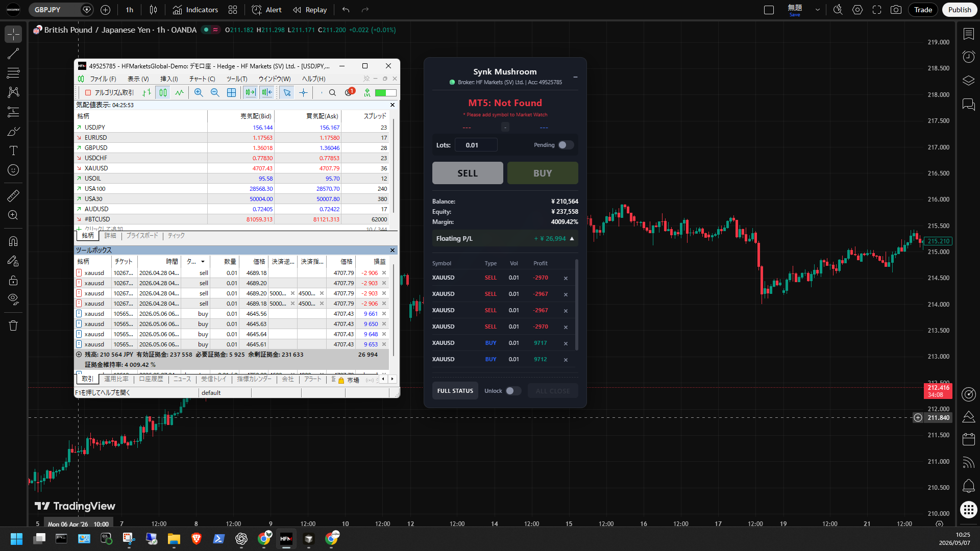Image resolution: width=980 pixels, height=551 pixels.
Task: Open the alerts clock panel in right sidebar
Action: click(968, 57)
